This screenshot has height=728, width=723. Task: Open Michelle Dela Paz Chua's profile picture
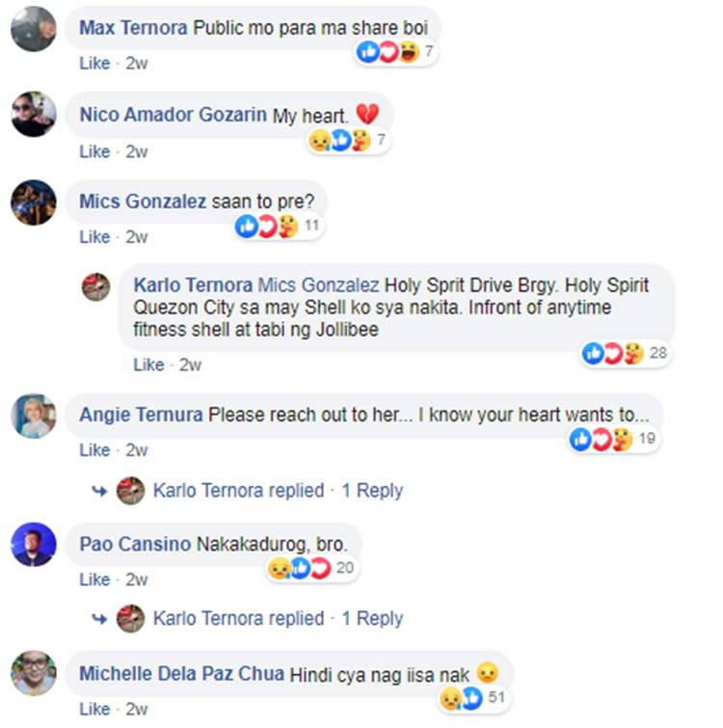coord(34,673)
